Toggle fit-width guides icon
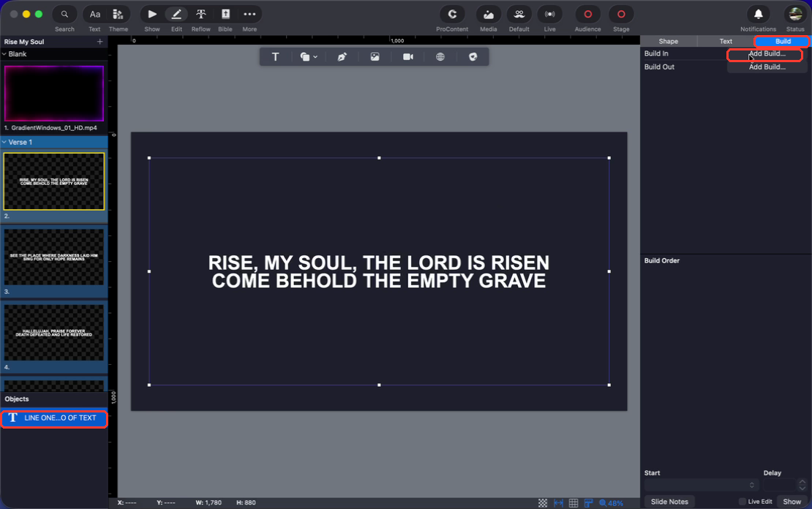The height and width of the screenshot is (509, 812). pos(558,503)
